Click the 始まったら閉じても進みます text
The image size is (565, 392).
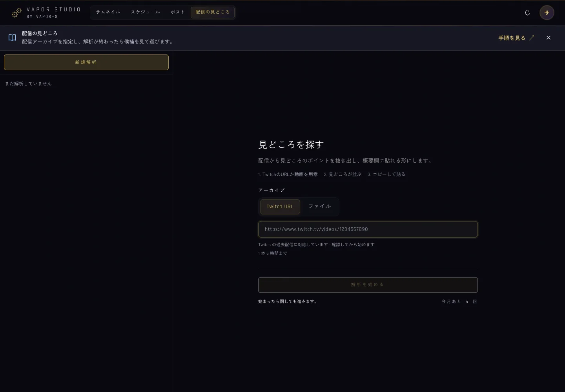coord(288,301)
